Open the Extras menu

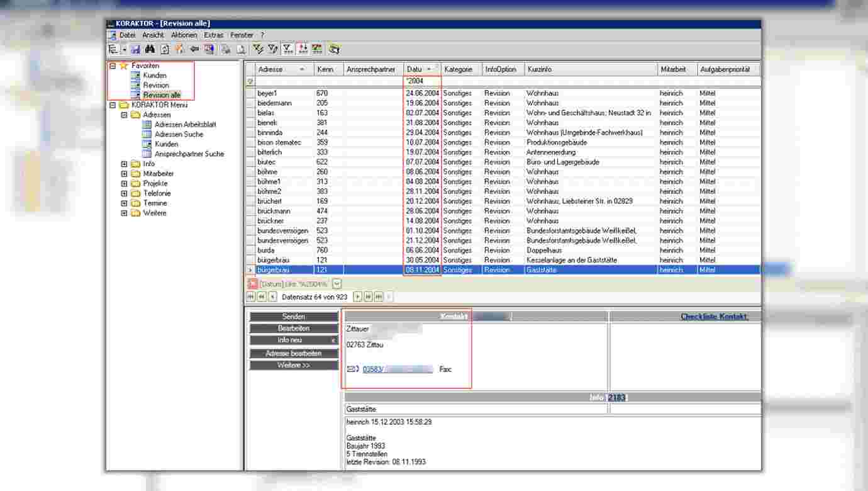coord(213,35)
